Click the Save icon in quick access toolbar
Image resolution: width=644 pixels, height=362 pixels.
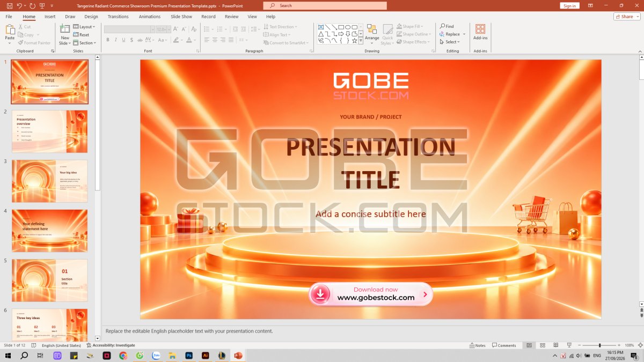click(10, 5)
